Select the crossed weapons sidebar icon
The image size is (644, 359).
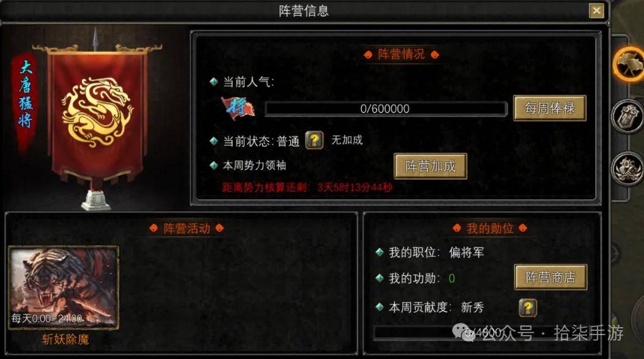tap(628, 168)
